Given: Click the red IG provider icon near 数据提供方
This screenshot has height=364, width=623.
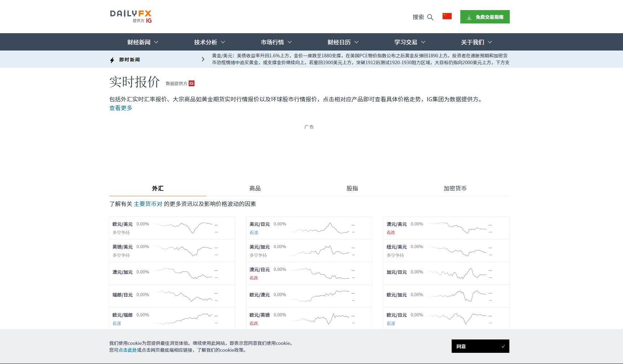Looking at the screenshot, I should coord(191,83).
